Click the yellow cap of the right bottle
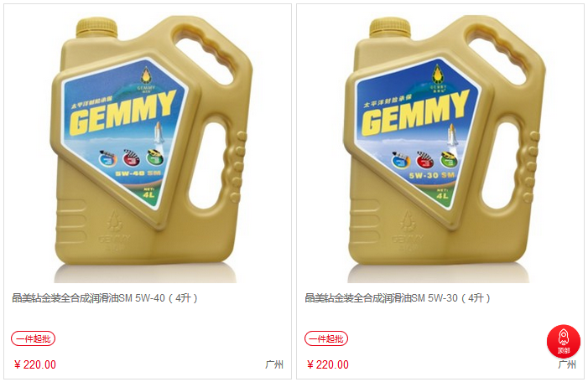 pos(390,28)
